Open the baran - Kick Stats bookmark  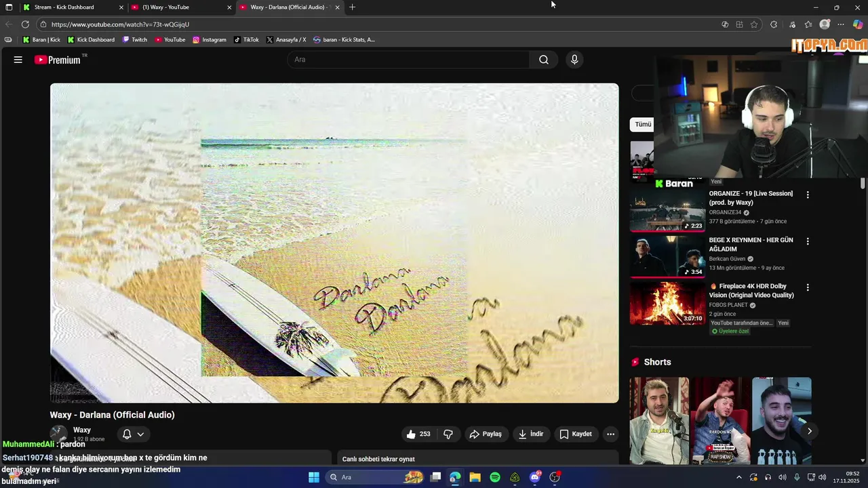pyautogui.click(x=344, y=40)
